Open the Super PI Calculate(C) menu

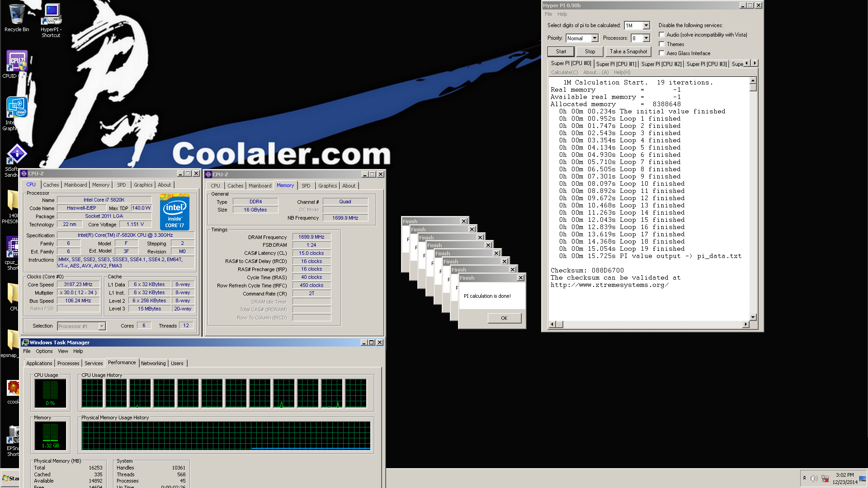pyautogui.click(x=564, y=72)
